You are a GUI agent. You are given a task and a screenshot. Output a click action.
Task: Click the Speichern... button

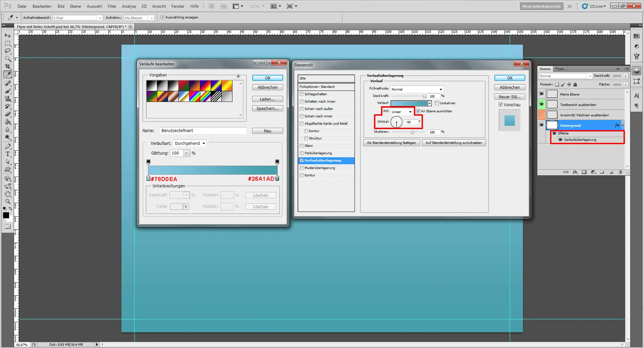pyautogui.click(x=267, y=109)
